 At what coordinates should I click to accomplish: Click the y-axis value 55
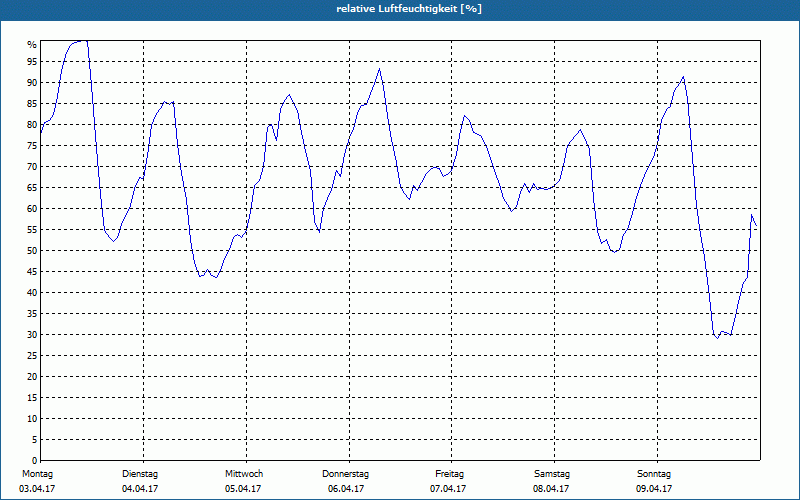pos(32,230)
